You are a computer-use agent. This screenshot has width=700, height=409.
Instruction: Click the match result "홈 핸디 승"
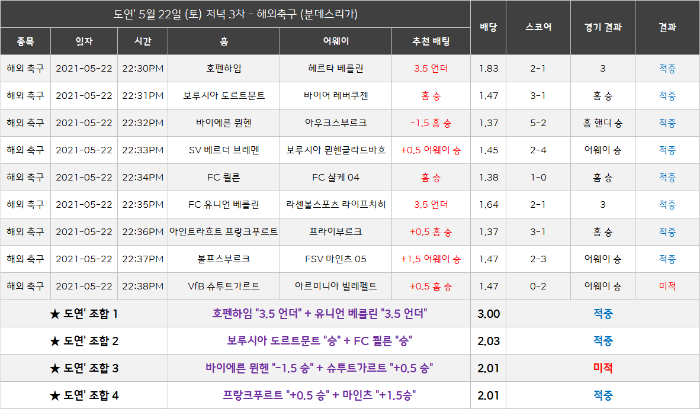point(603,123)
